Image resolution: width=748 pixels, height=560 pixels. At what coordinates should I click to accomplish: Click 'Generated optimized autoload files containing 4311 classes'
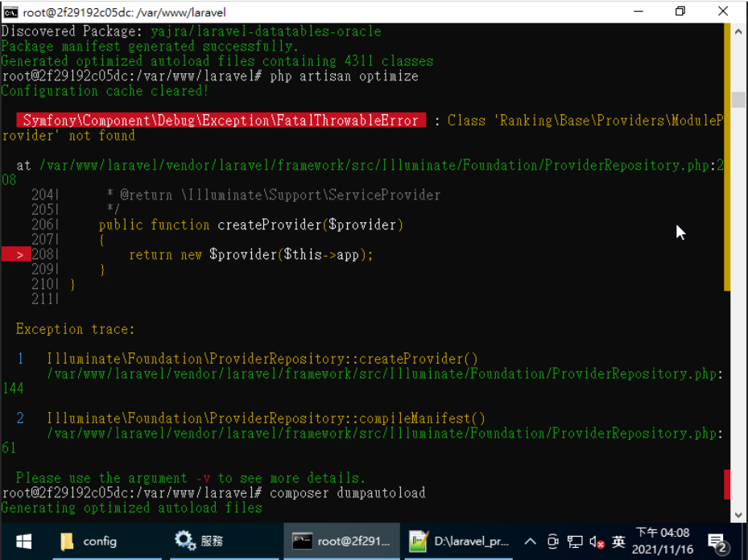click(217, 61)
